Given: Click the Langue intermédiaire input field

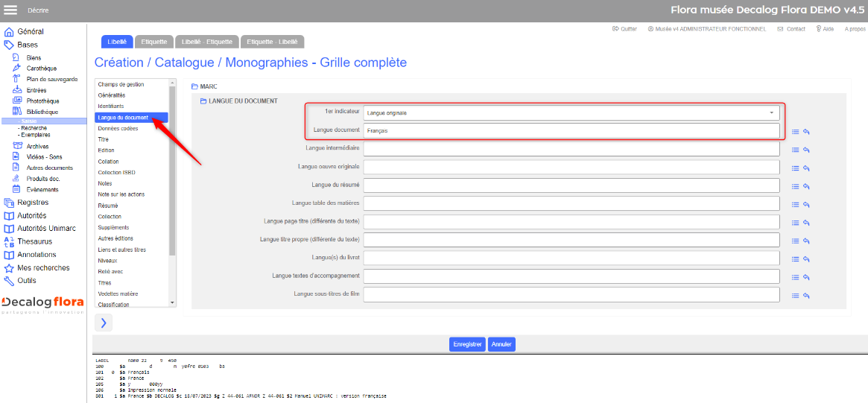Looking at the screenshot, I should 571,149.
